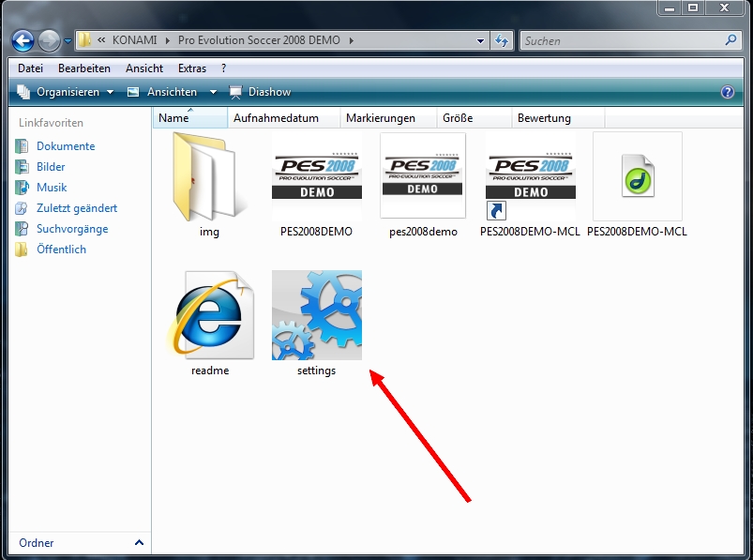This screenshot has height=560, width=753.
Task: Select the PES2008DEMO file icon
Action: point(316,175)
